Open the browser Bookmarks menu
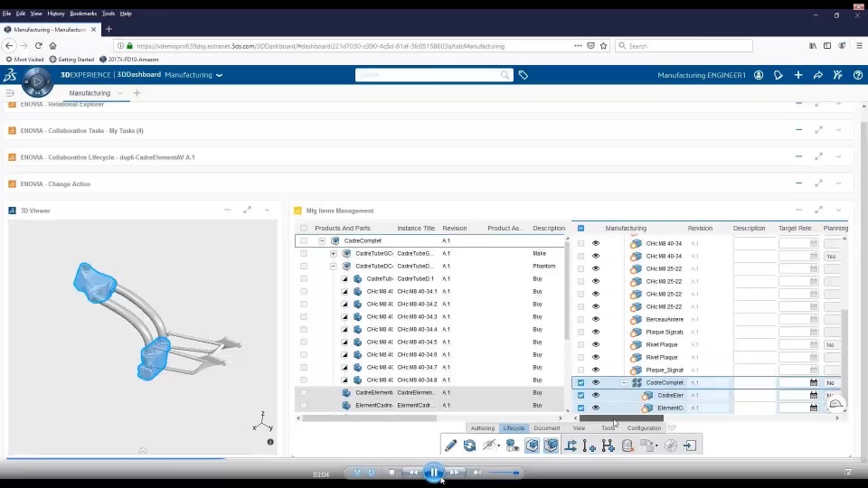The image size is (868, 488). (x=83, y=14)
